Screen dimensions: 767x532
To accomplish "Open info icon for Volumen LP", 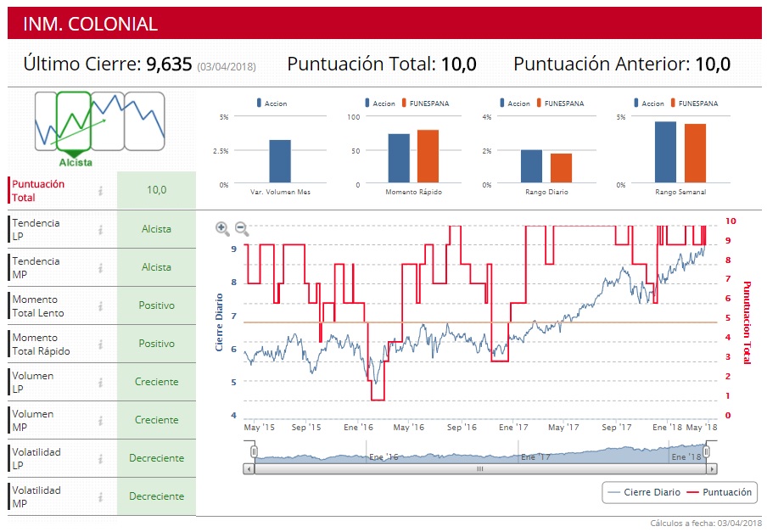I will click(x=101, y=382).
